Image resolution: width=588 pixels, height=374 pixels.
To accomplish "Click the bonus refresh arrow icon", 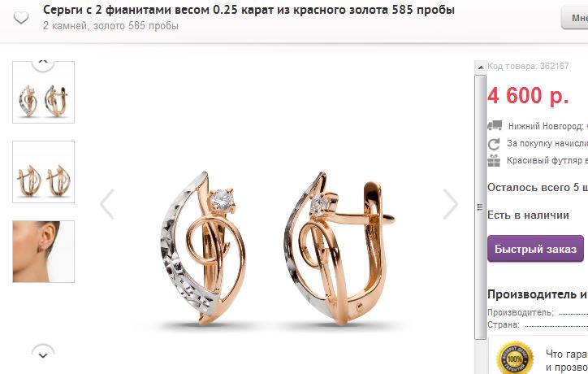I will [494, 144].
